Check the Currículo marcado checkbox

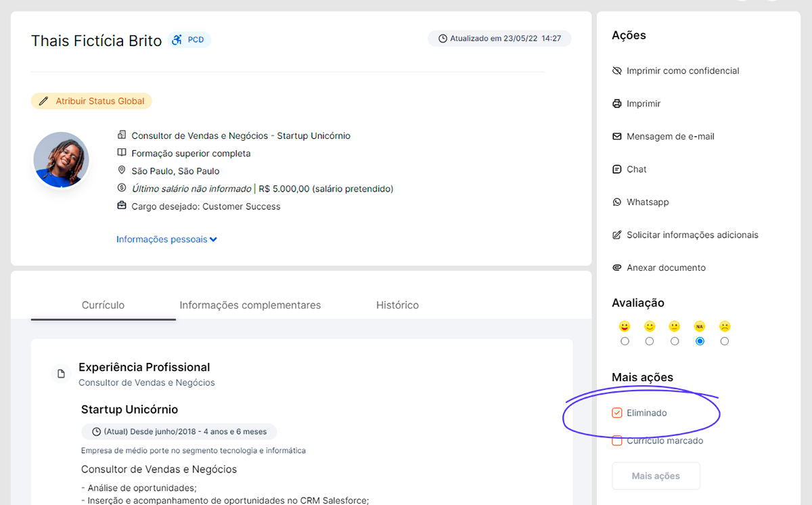616,441
